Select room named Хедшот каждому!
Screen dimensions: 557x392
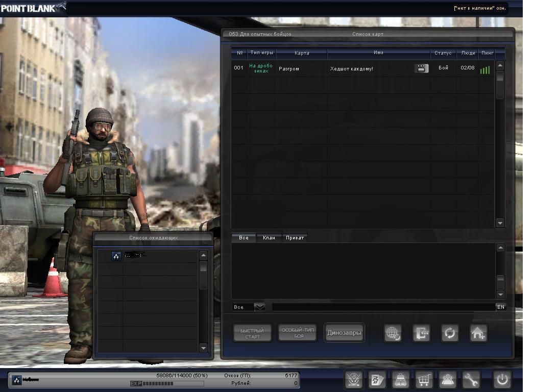pos(352,69)
